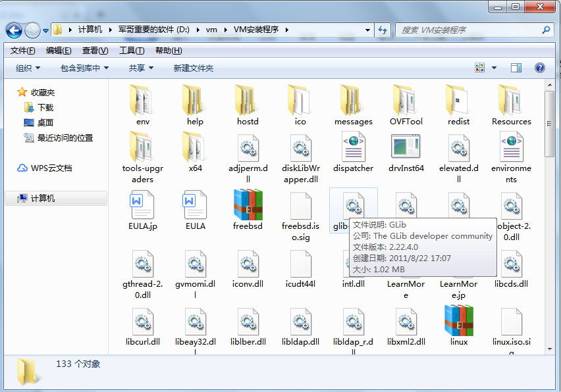
Task: Select elevated.dll file
Action: [459, 157]
